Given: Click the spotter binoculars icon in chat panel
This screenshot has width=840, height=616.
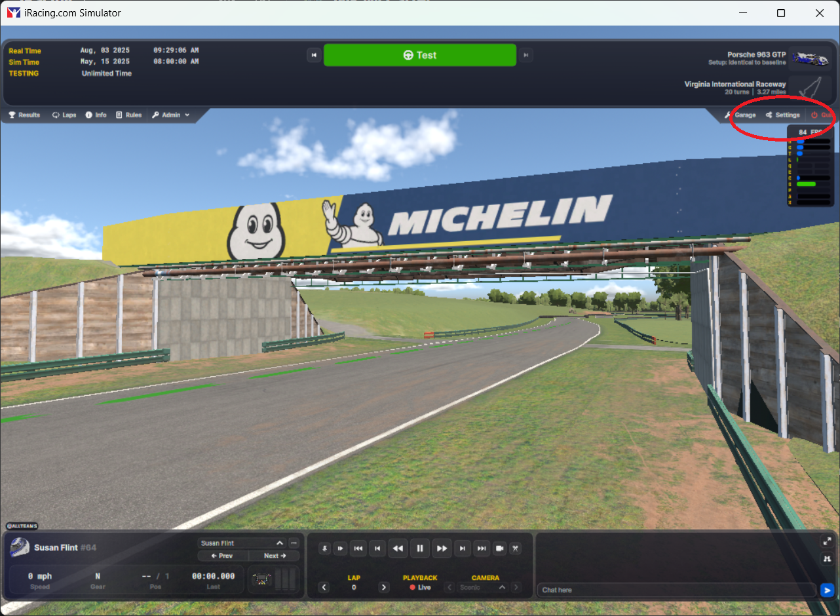Looking at the screenshot, I should point(827,558).
